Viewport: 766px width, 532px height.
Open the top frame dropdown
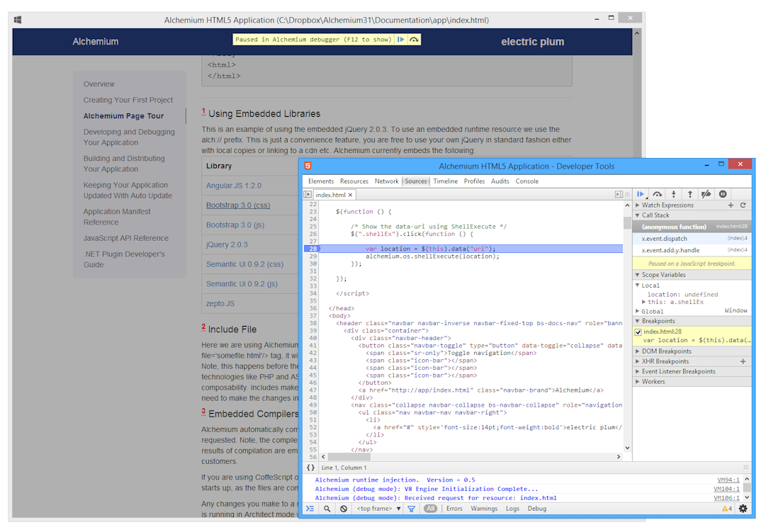378,509
